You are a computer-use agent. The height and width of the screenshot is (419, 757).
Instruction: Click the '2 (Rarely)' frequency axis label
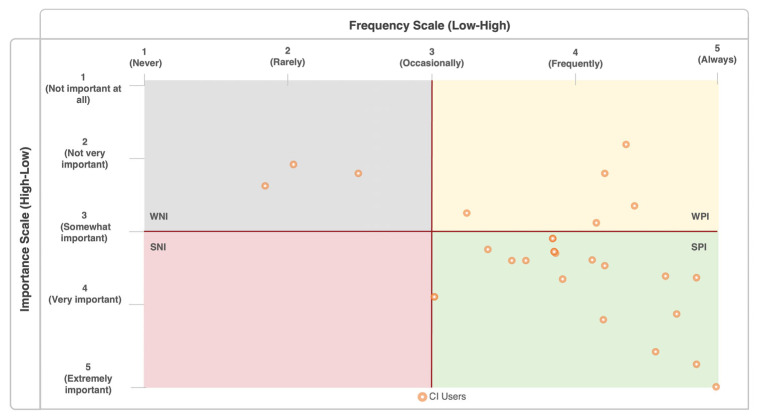point(288,56)
